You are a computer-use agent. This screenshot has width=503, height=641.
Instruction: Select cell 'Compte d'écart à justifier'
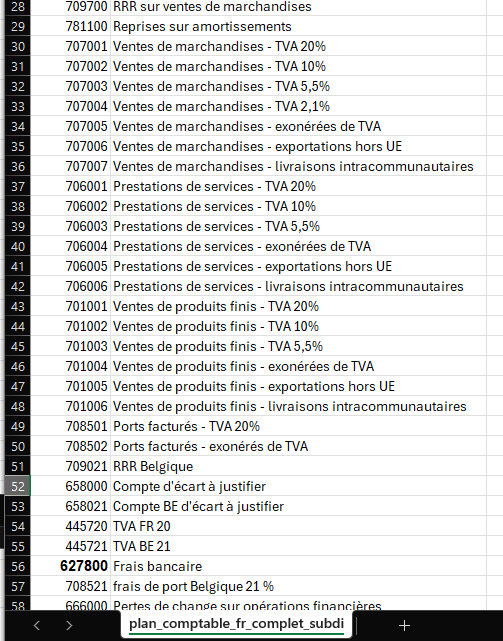[x=298, y=486]
